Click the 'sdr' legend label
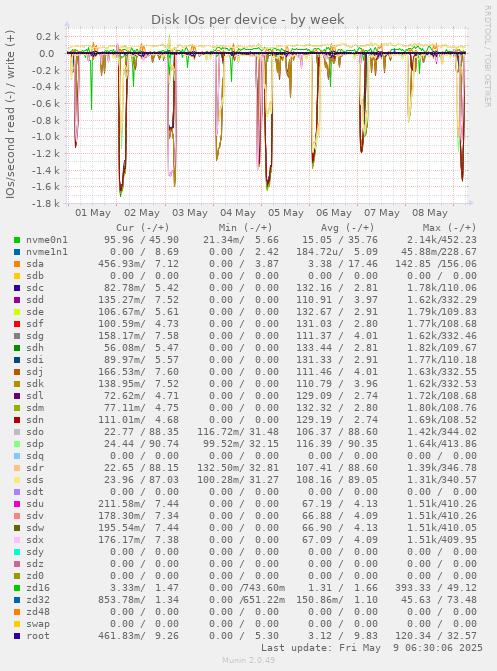Screen dimensions: 497x671 coord(35,468)
